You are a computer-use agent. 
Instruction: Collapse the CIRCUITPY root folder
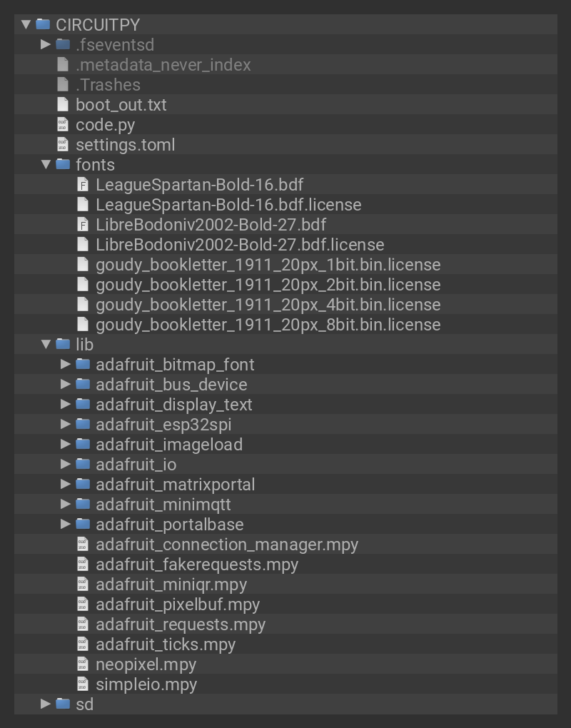pos(26,24)
